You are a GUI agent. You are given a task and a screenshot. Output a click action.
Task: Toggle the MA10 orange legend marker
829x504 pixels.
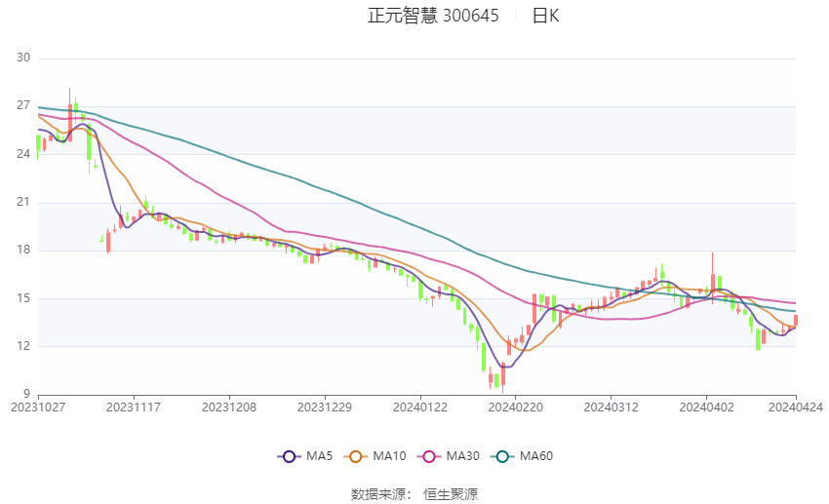pyautogui.click(x=355, y=456)
